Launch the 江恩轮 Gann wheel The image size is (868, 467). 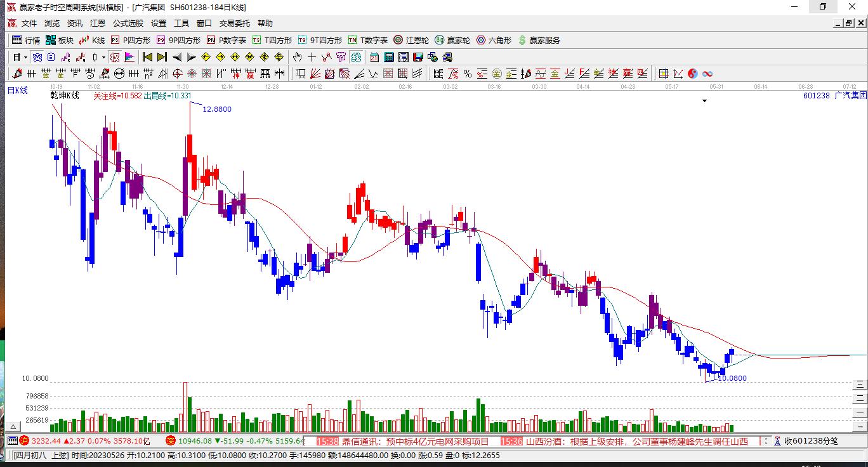tap(411, 40)
